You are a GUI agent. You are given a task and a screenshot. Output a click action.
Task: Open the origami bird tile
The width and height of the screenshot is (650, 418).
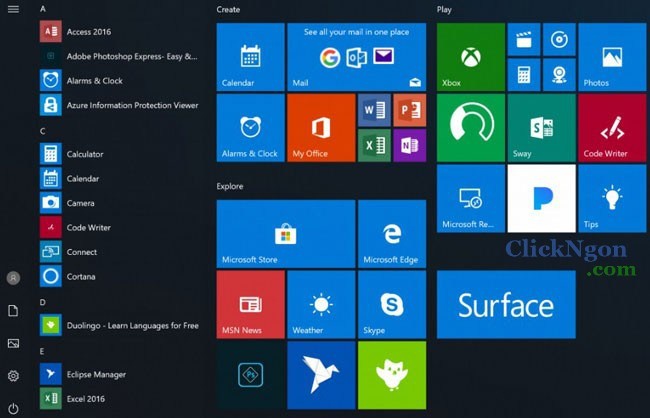click(x=321, y=375)
